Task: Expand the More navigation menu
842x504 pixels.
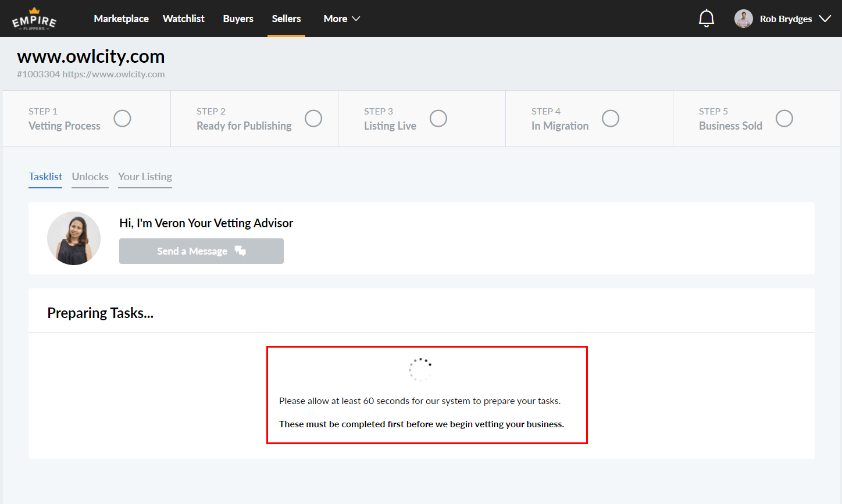Action: [342, 19]
